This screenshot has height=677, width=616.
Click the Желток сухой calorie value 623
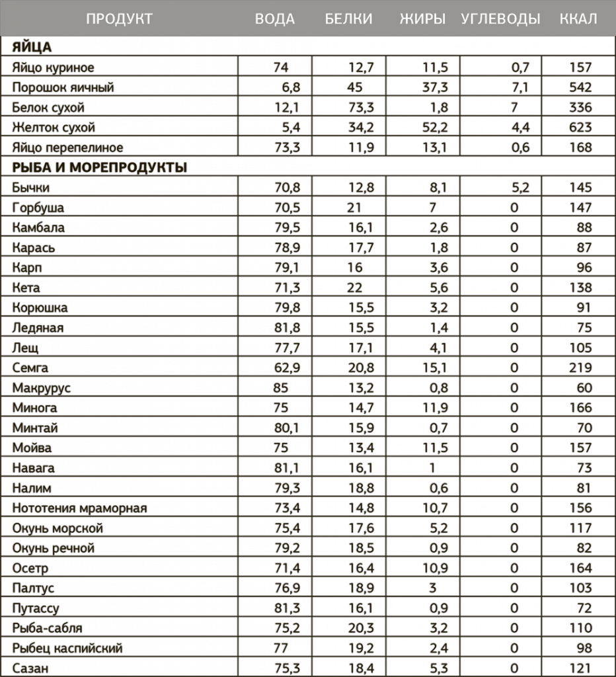[x=580, y=127]
